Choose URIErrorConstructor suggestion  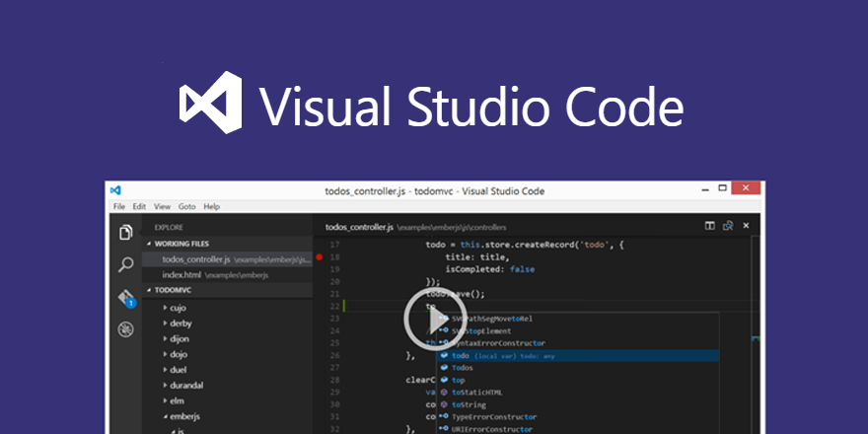[x=578, y=429]
